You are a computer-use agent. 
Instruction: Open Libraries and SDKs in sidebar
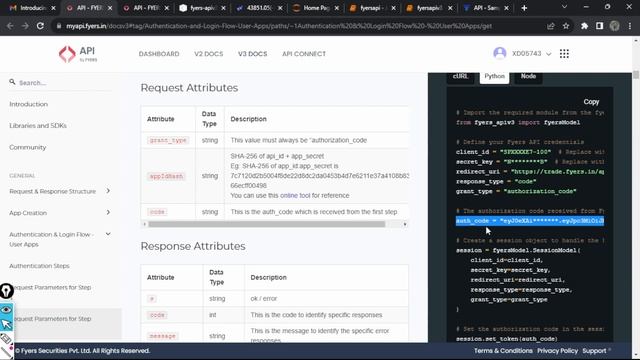click(x=38, y=126)
